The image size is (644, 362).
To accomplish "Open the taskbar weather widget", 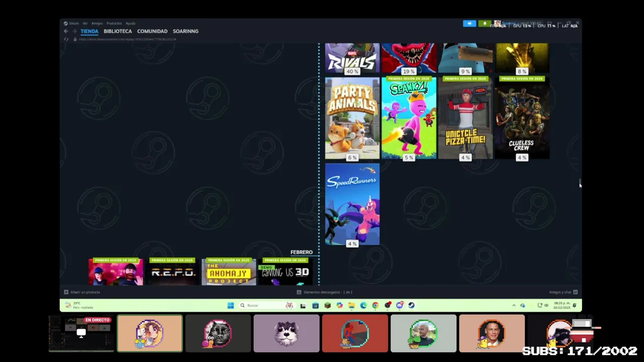I will [x=78, y=305].
